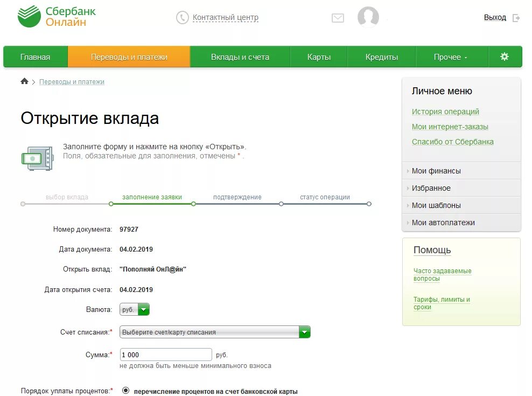
Task: Click the exit door icon
Action: 516,18
